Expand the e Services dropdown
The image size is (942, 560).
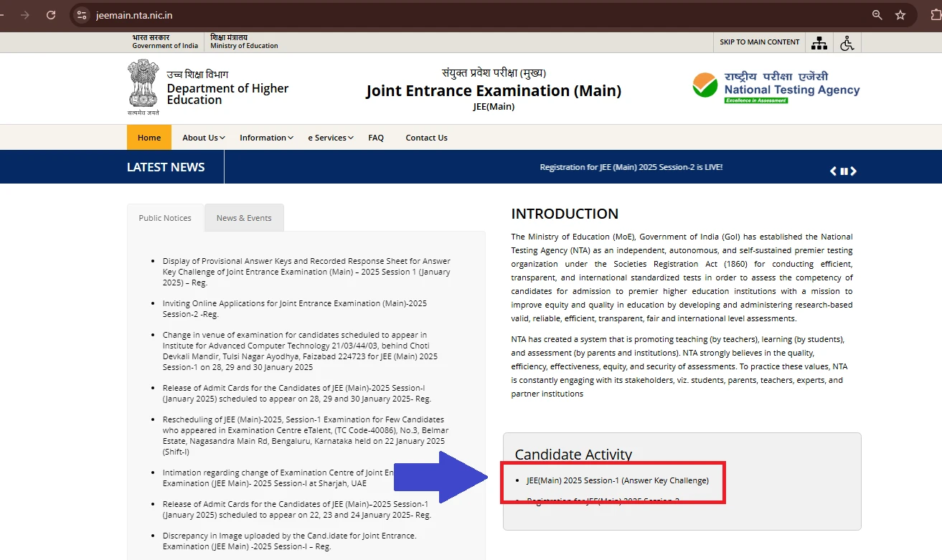pos(330,137)
